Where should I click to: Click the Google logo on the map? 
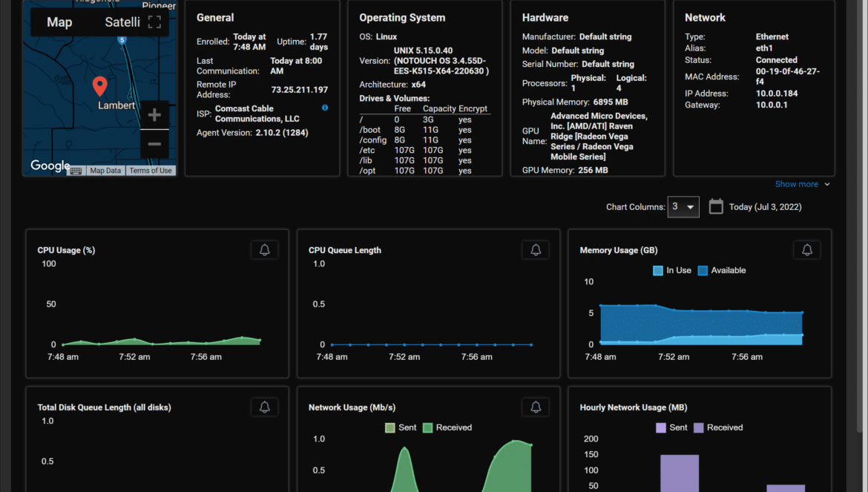pyautogui.click(x=50, y=165)
